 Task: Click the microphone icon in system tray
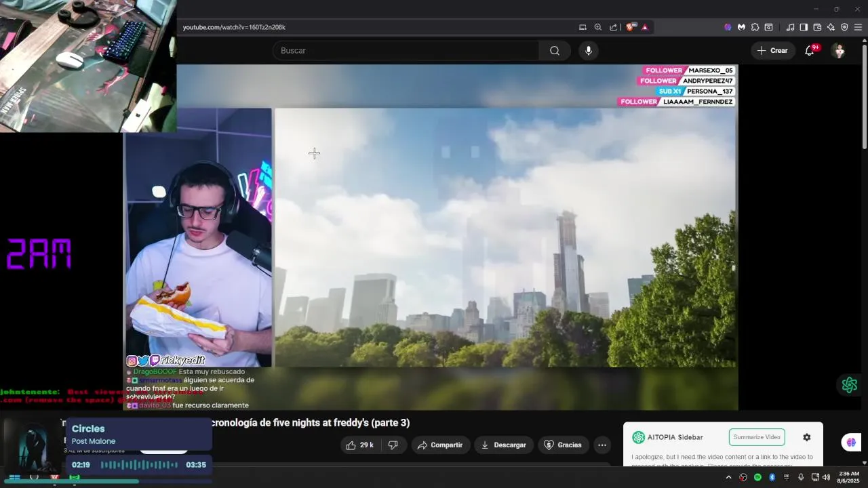click(x=801, y=477)
